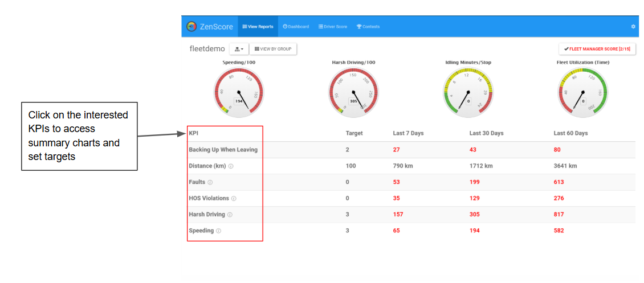Open the settings gear icon
The width and height of the screenshot is (644, 283).
coord(633,27)
